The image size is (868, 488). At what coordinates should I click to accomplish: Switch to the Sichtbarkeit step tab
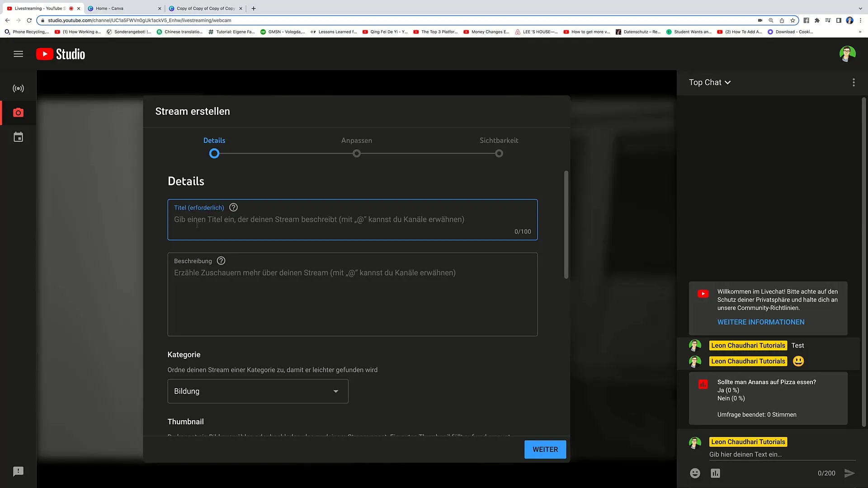point(498,146)
